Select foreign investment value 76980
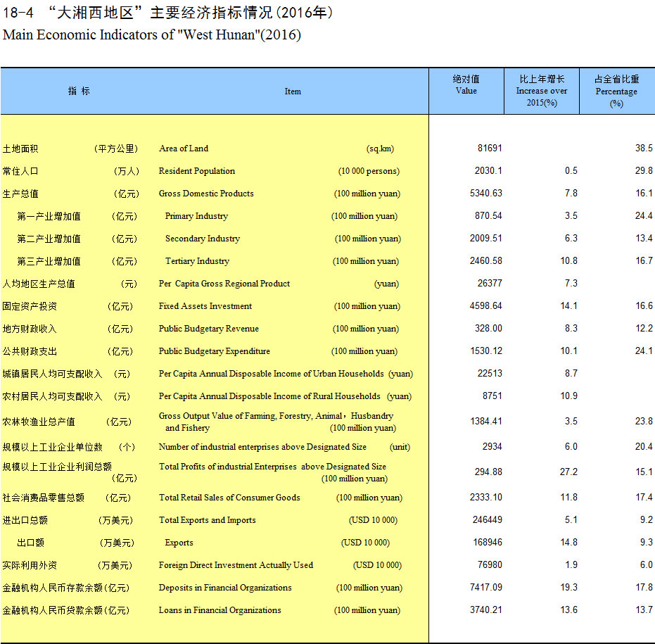The height and width of the screenshot is (644, 655). point(490,565)
